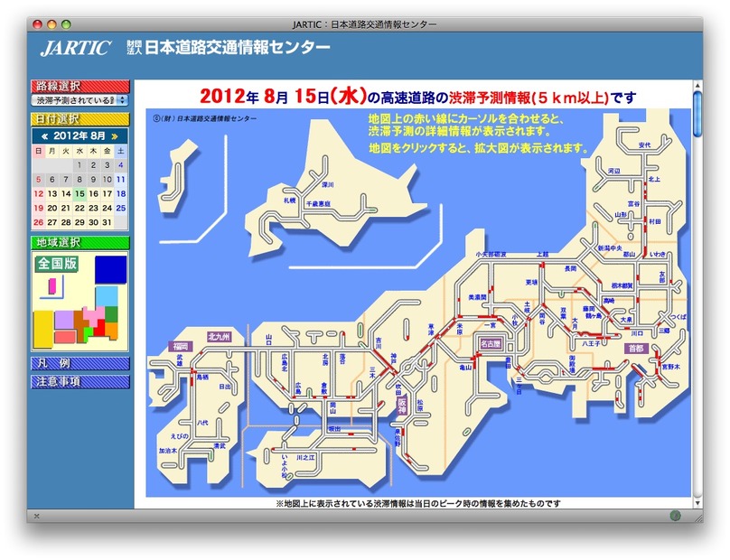
Task: Click the JARTIC logo in header
Action: [76, 48]
